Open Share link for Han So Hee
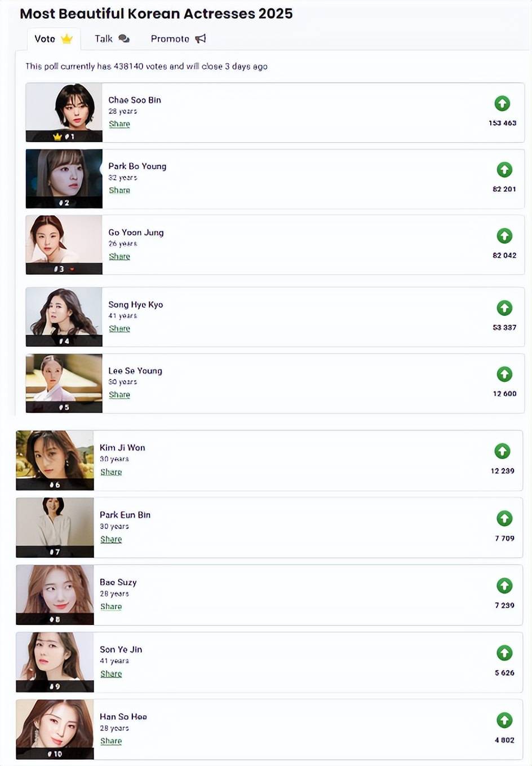Screen dimensions: 532x766 [x=111, y=741]
